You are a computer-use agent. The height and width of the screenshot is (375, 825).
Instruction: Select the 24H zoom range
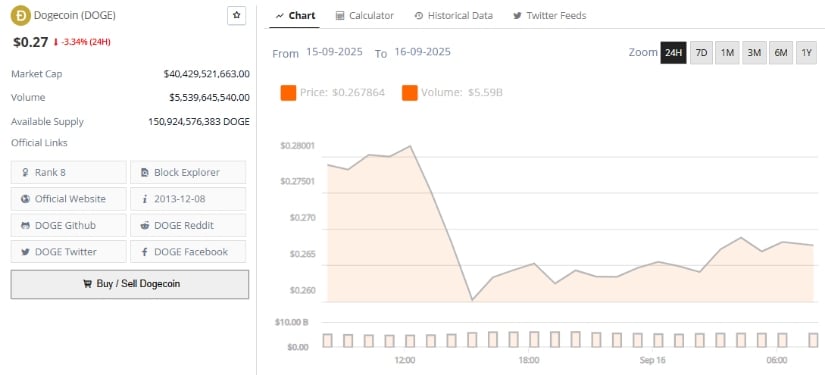pos(673,53)
